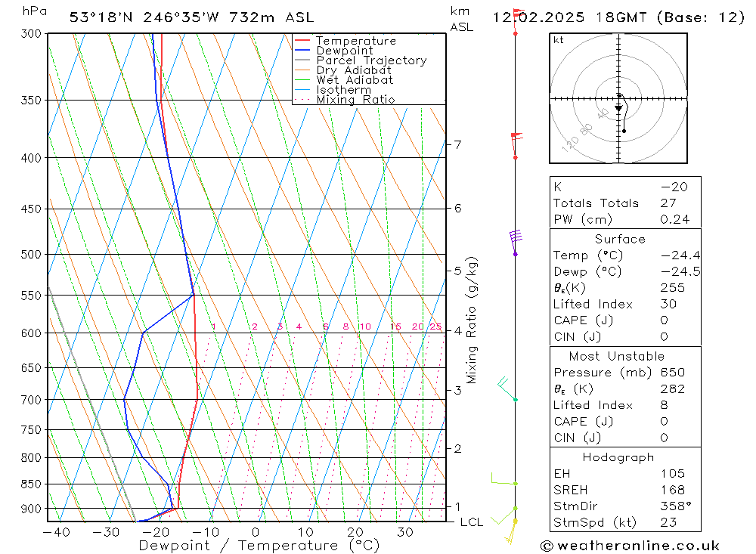Click the 'Parcel Trajectory' legend label
The width and height of the screenshot is (756, 554).
point(372,60)
